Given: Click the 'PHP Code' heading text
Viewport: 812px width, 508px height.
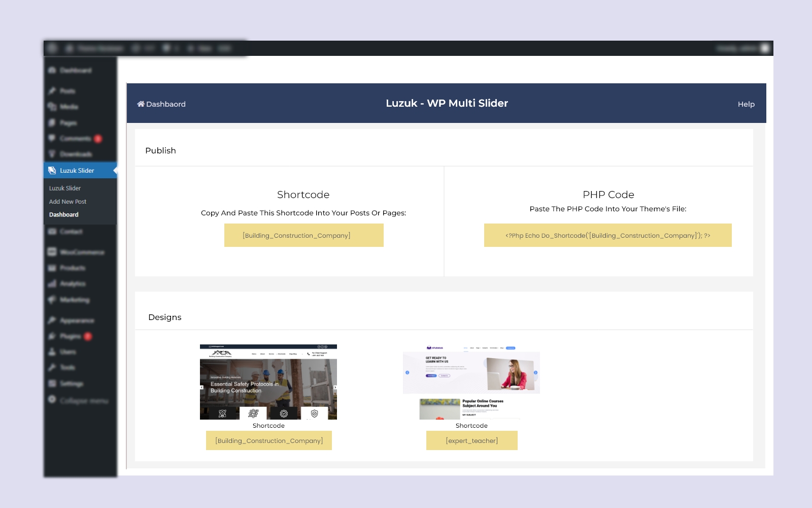Looking at the screenshot, I should 608,195.
